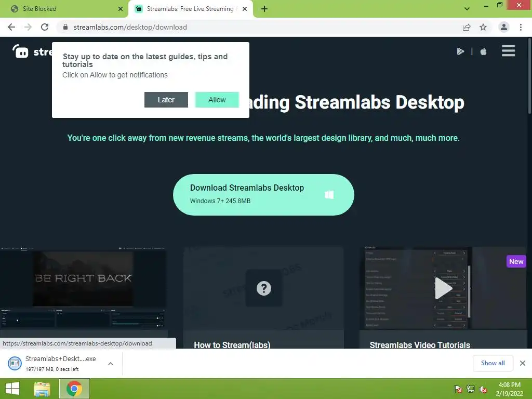The height and width of the screenshot is (399, 532).
Task: Bookmark this page with the star
Action: point(483,27)
